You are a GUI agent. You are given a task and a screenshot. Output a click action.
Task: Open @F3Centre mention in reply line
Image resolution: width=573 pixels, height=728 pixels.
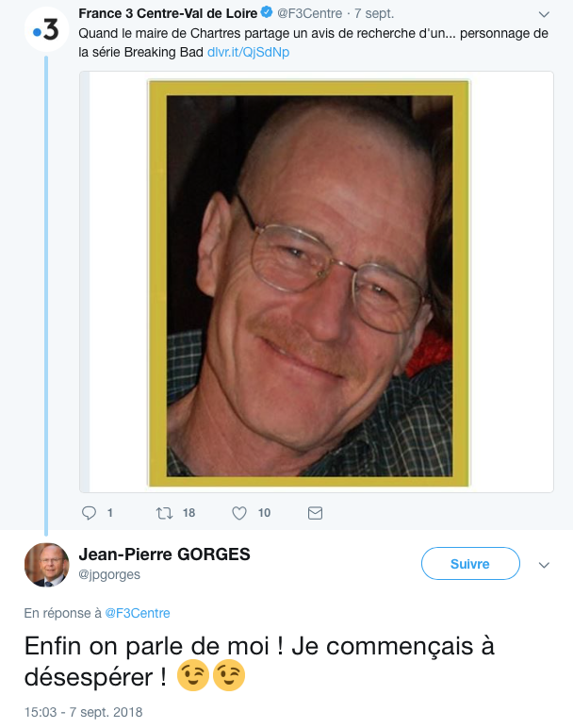pos(138,613)
